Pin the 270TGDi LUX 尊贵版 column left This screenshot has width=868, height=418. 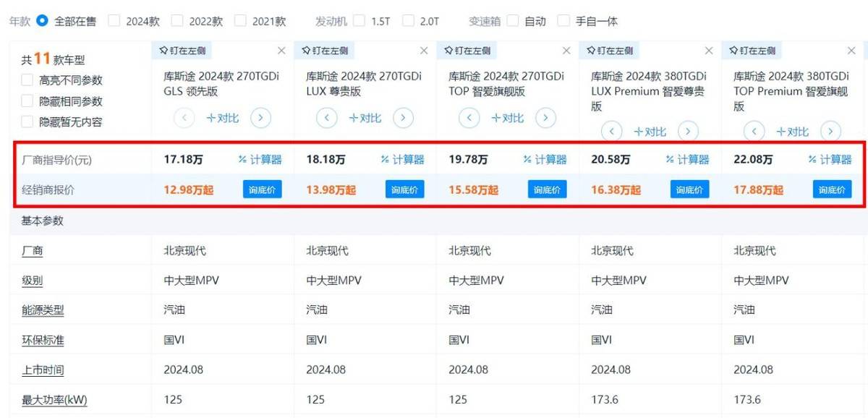(x=325, y=51)
